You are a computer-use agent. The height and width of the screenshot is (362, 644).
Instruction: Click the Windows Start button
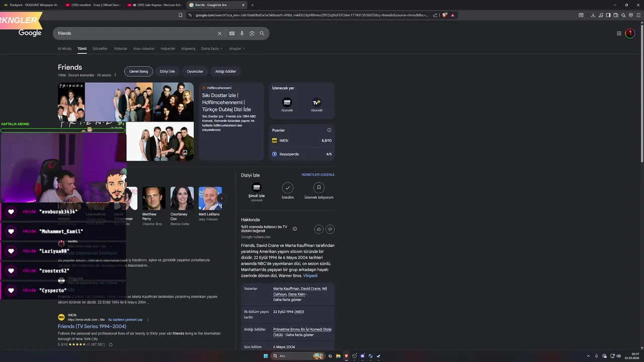pos(266,356)
